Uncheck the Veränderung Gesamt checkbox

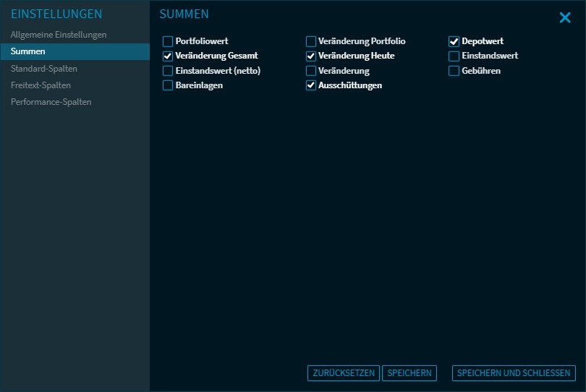tap(168, 56)
